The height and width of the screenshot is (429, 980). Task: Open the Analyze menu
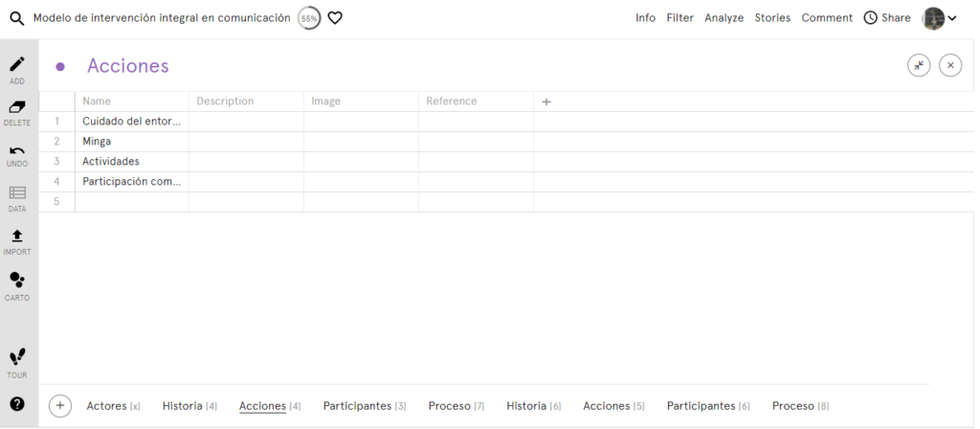(724, 18)
